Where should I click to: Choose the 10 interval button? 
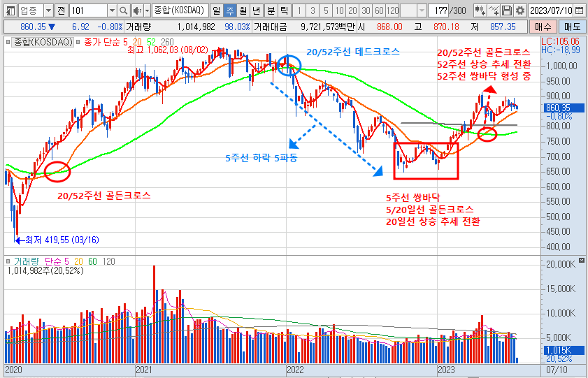point(339,10)
